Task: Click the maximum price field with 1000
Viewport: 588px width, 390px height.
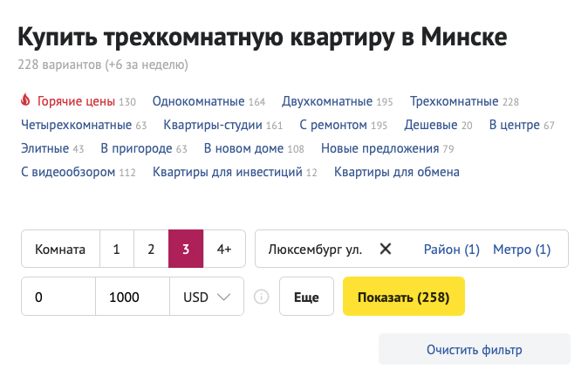Action: (x=132, y=298)
